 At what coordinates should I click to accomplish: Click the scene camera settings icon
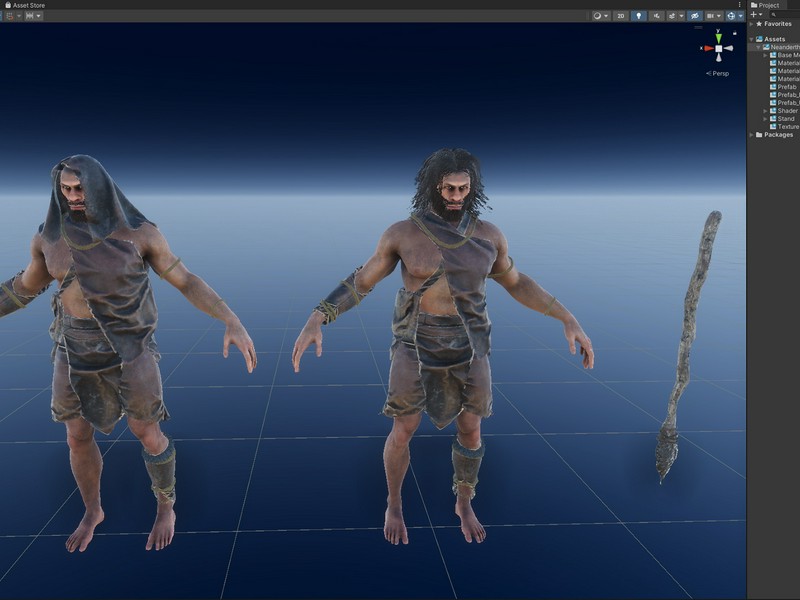[x=711, y=16]
